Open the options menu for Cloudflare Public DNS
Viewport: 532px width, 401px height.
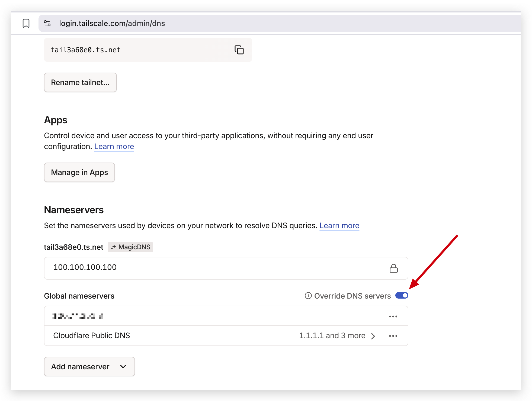point(393,336)
